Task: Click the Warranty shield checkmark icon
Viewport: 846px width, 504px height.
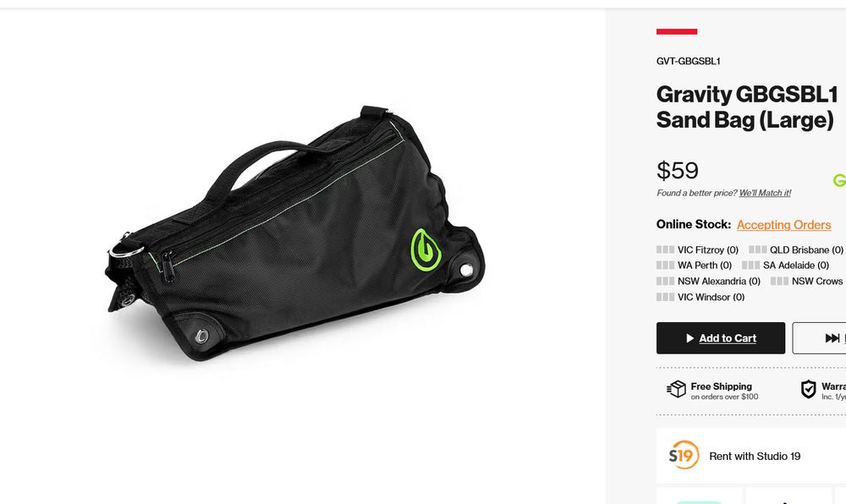Action: (x=808, y=389)
